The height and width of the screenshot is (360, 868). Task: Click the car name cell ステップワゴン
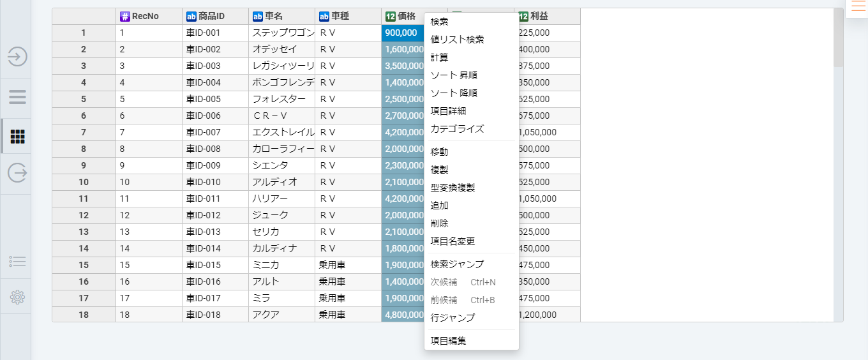(x=281, y=33)
